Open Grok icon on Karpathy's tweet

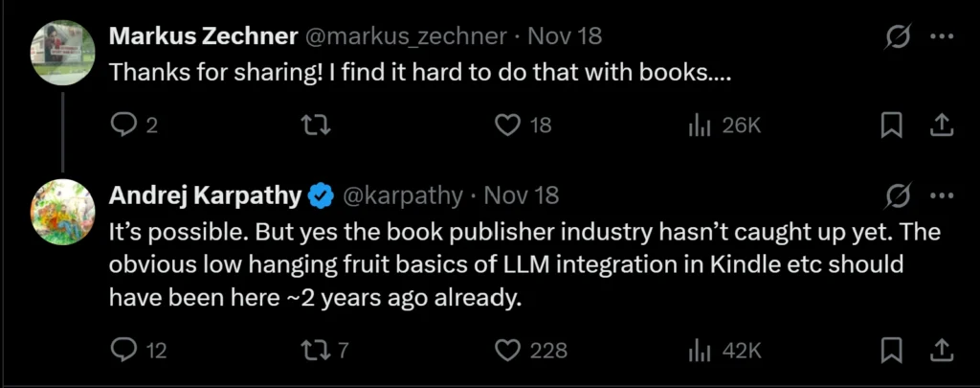pos(898,196)
